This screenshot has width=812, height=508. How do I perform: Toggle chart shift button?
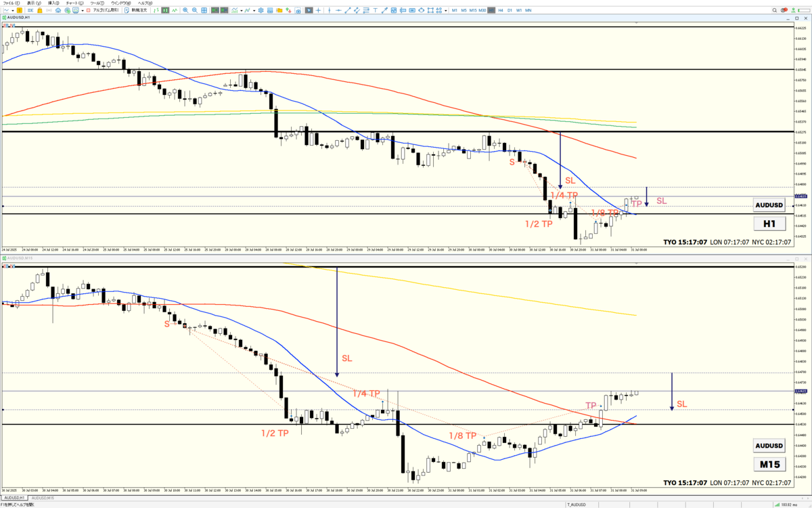click(x=224, y=11)
